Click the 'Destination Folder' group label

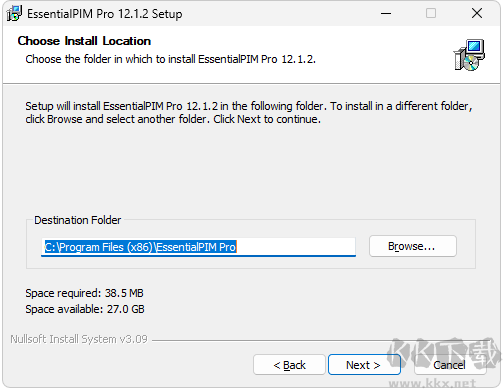[78, 220]
